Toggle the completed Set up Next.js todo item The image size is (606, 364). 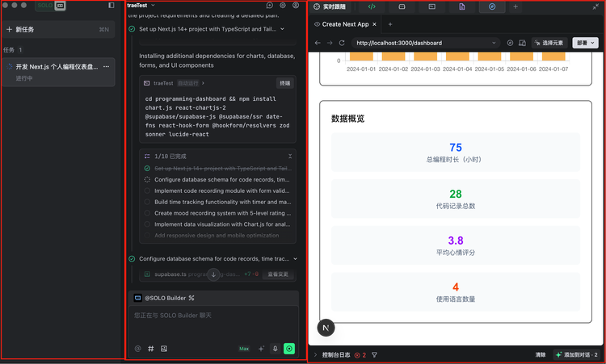click(147, 169)
